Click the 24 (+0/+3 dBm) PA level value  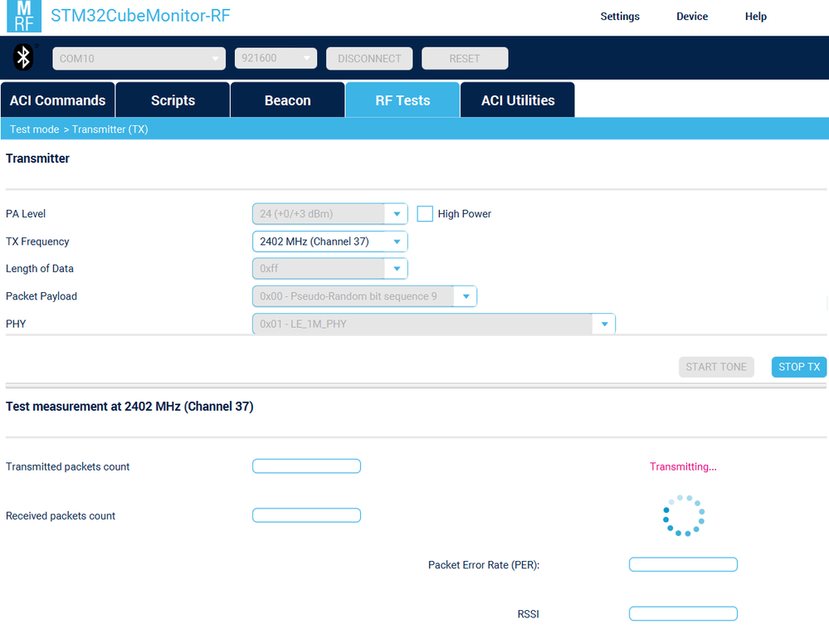click(296, 213)
